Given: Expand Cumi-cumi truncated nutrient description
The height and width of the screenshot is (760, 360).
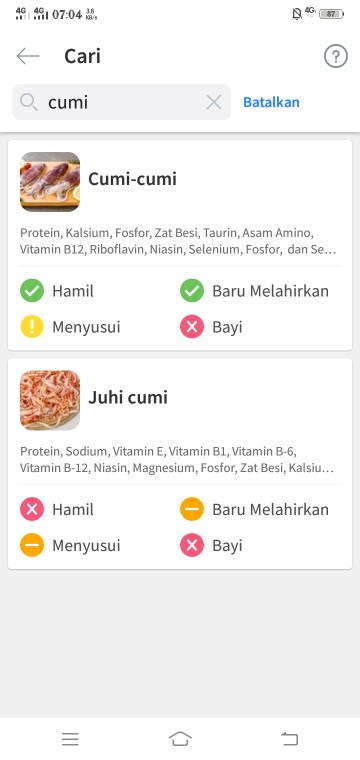Looking at the screenshot, I should coord(178,241).
